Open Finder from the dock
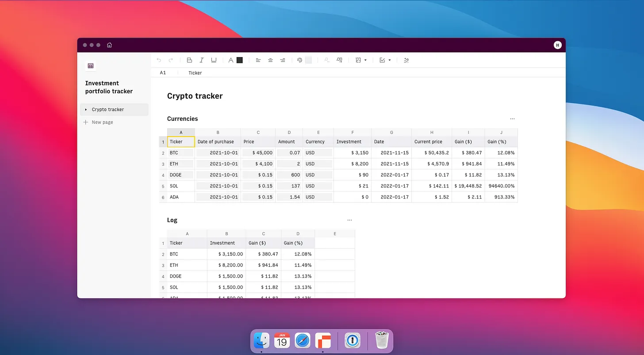Screen dimensions: 644x355 tap(261, 341)
